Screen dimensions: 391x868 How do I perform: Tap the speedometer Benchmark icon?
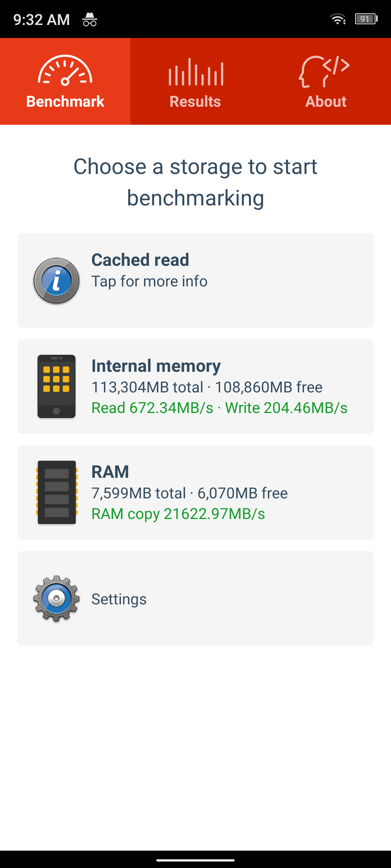pyautogui.click(x=65, y=71)
